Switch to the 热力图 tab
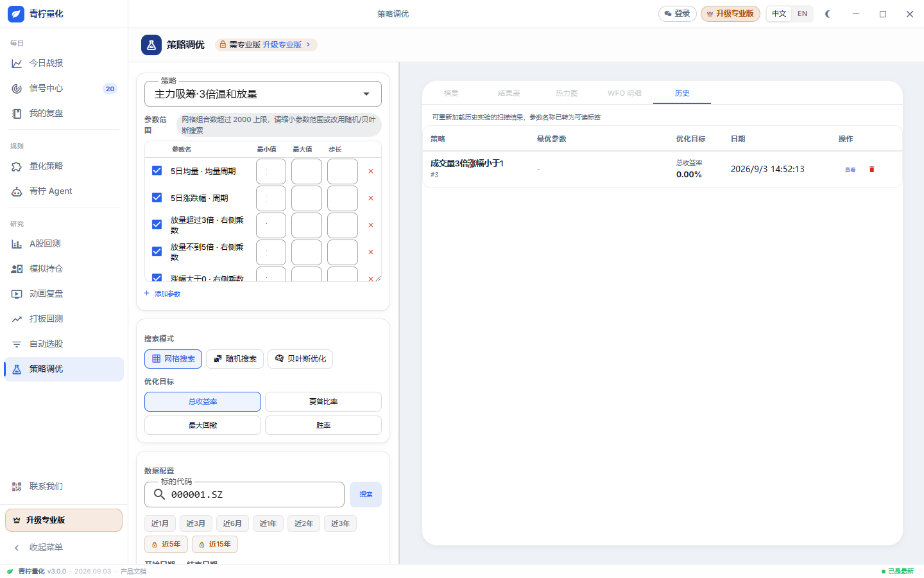 (x=567, y=93)
